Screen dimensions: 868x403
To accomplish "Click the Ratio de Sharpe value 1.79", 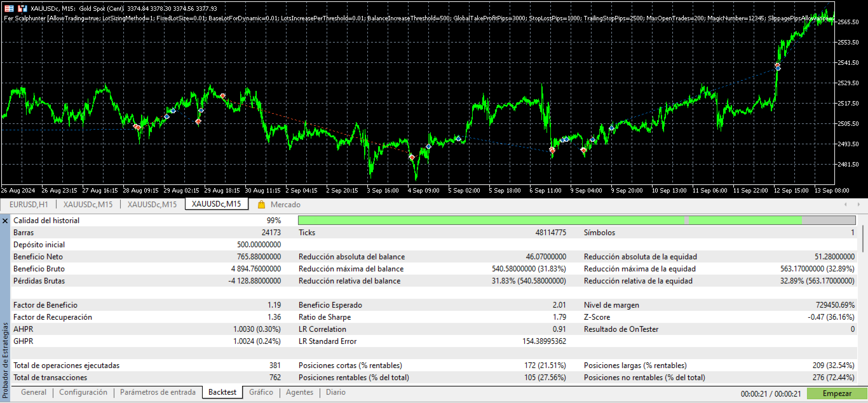I will tap(559, 317).
